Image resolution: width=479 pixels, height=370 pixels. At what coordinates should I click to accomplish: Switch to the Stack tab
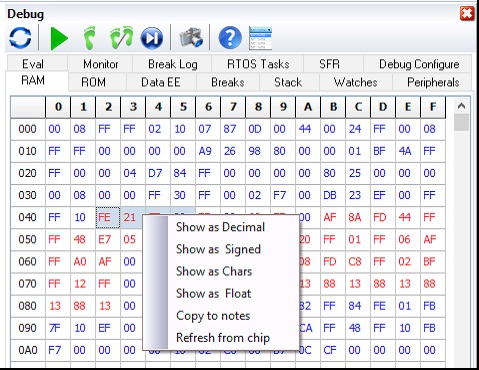pyautogui.click(x=288, y=82)
